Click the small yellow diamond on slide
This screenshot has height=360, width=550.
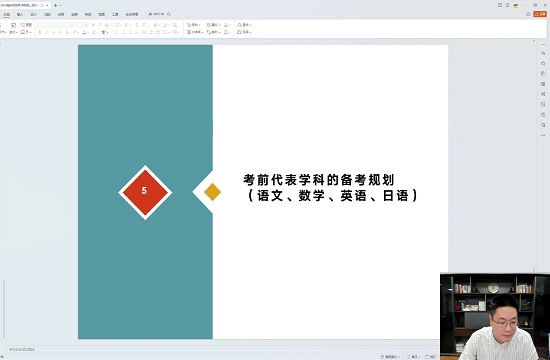(x=212, y=192)
